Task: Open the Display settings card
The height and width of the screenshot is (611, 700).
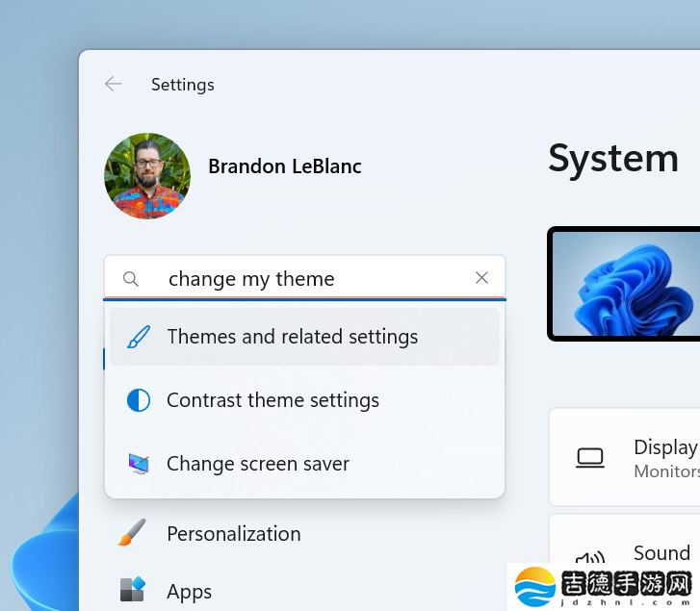Action: (x=624, y=457)
